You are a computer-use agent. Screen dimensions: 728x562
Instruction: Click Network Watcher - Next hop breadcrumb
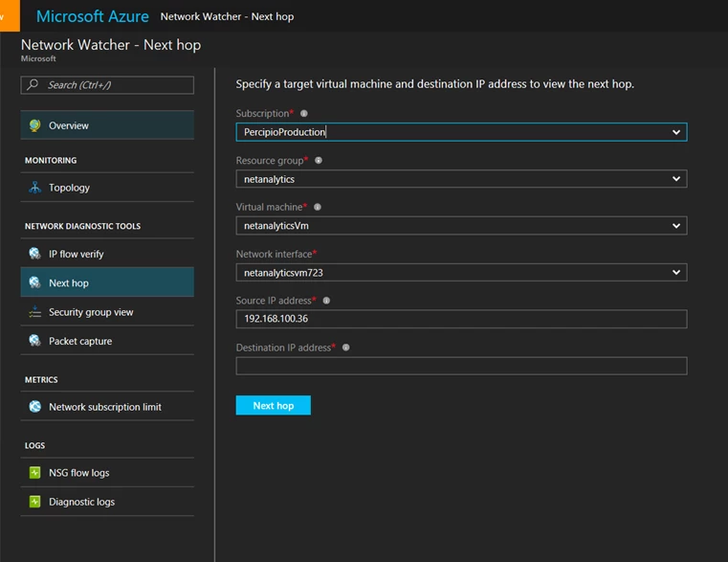[227, 16]
